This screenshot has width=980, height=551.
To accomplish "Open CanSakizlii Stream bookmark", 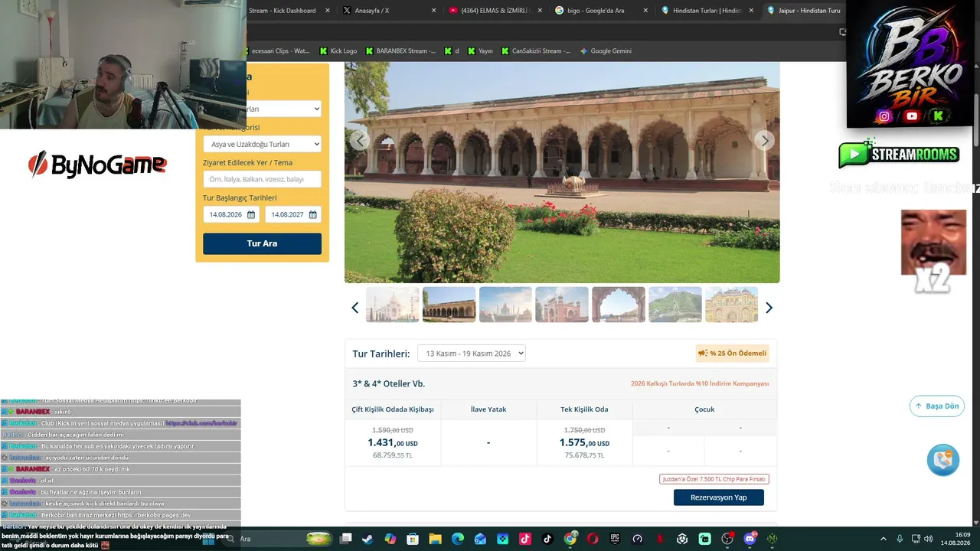I will click(x=536, y=51).
